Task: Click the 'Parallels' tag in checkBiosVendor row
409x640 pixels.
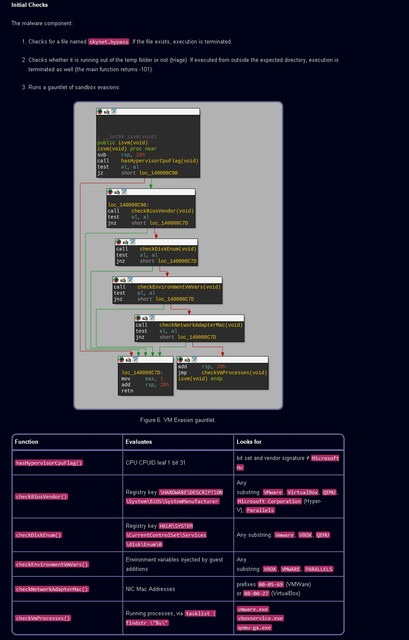Action: pos(260,510)
